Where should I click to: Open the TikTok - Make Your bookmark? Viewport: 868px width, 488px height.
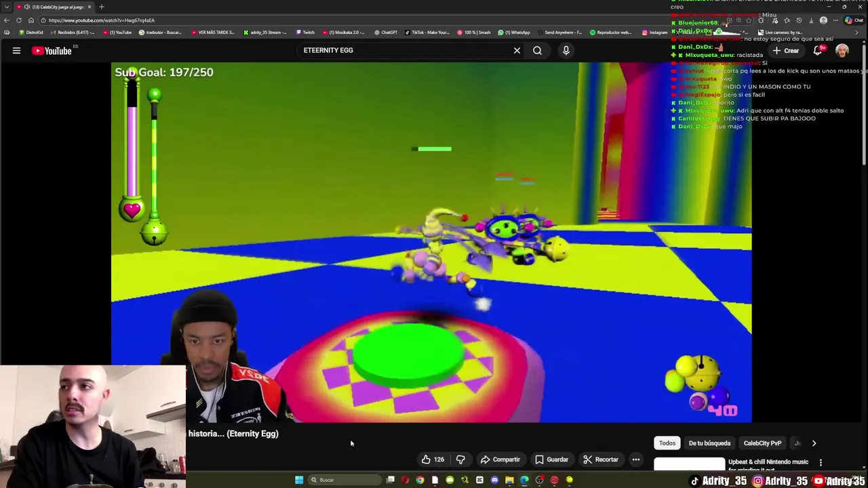pyautogui.click(x=427, y=33)
